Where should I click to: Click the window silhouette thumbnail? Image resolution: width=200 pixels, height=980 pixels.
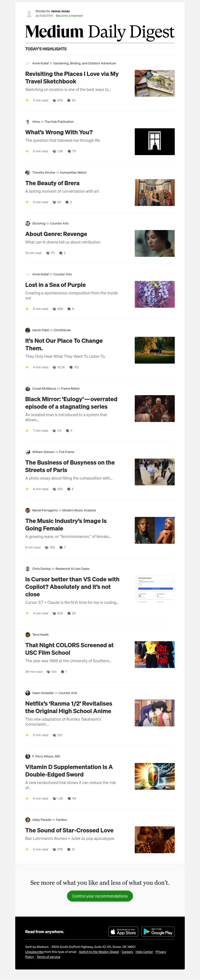154,142
